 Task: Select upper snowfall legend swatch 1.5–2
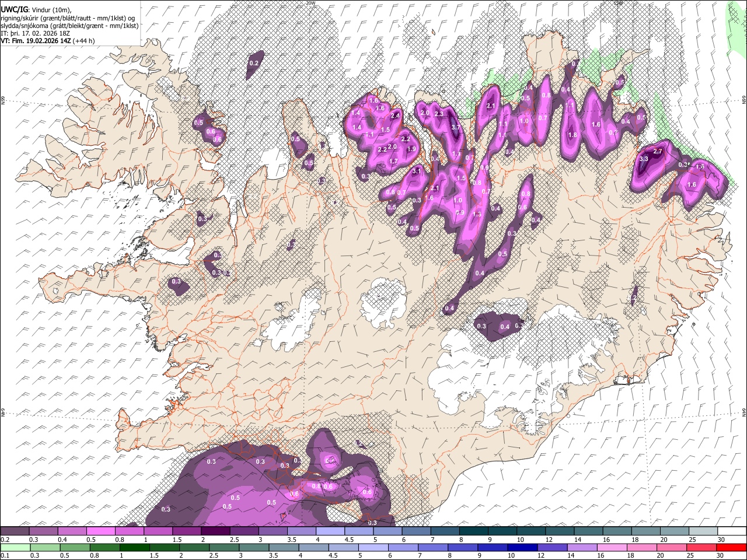click(186, 531)
